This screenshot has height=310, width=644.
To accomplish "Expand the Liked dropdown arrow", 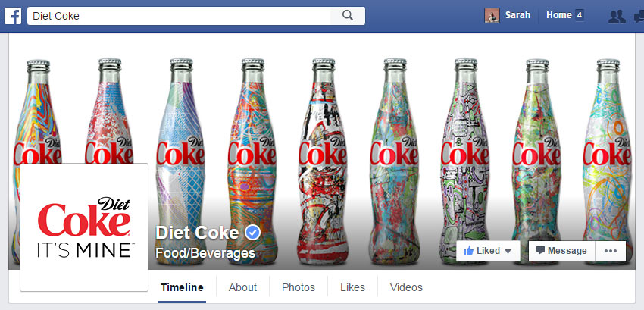I will 508,251.
